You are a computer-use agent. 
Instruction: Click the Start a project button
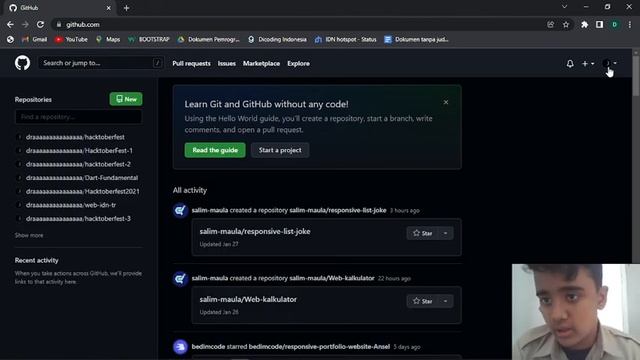[x=280, y=150]
